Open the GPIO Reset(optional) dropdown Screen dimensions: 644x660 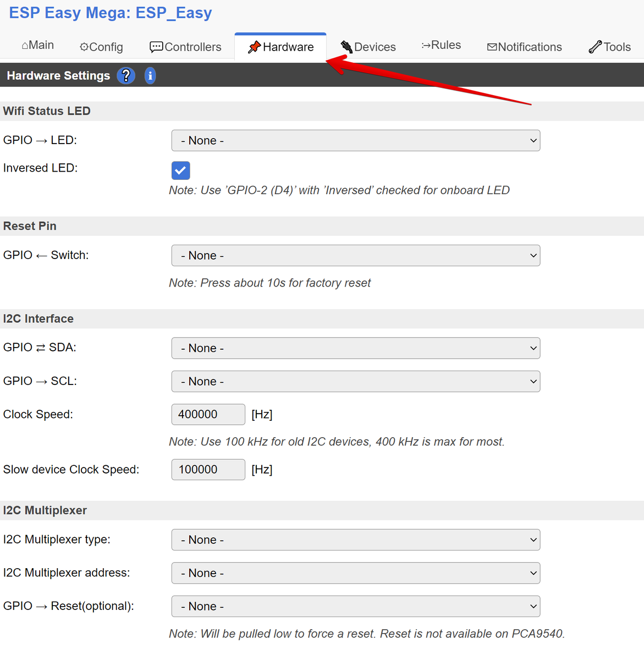click(356, 607)
